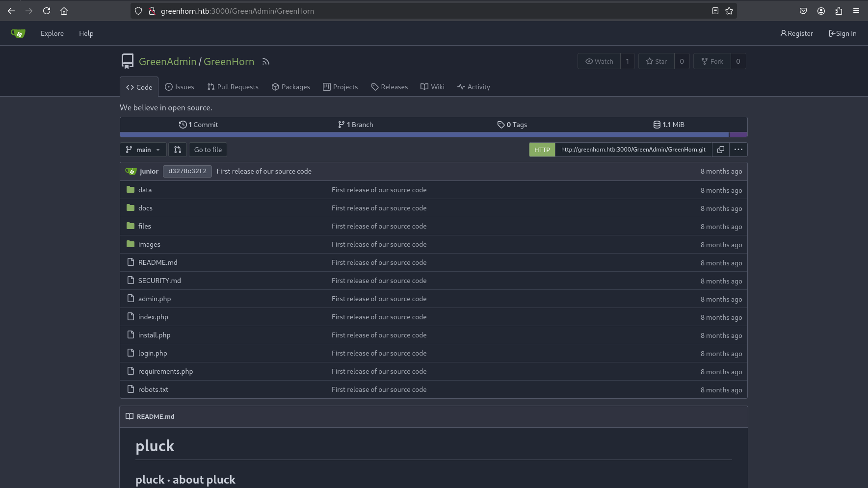Open the login.php file
The width and height of the screenshot is (868, 488).
(153, 353)
